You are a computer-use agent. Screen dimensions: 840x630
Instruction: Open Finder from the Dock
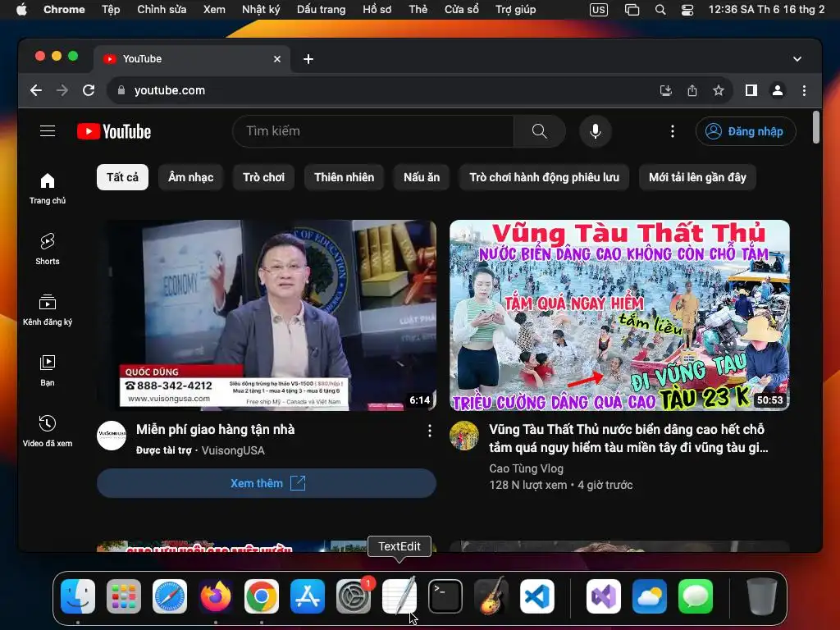(78, 596)
